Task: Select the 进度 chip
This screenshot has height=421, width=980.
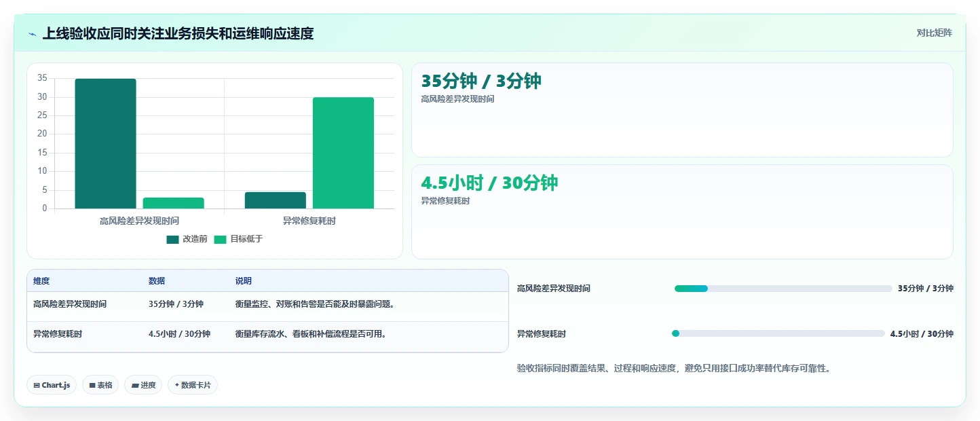Action: pyautogui.click(x=143, y=385)
